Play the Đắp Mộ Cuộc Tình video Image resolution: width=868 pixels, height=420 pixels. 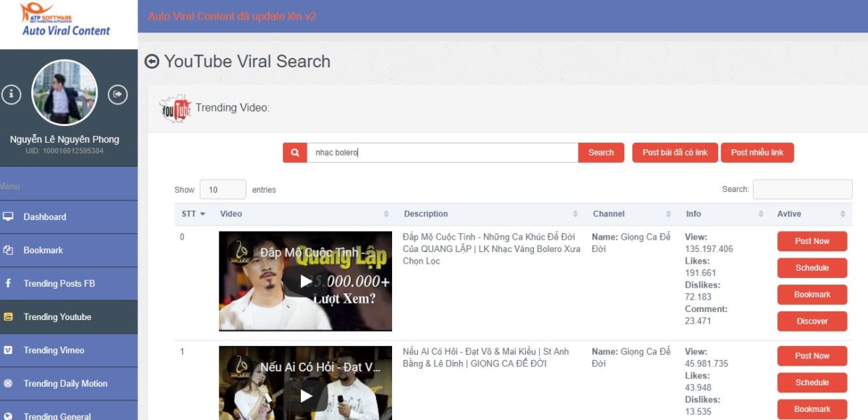306,281
